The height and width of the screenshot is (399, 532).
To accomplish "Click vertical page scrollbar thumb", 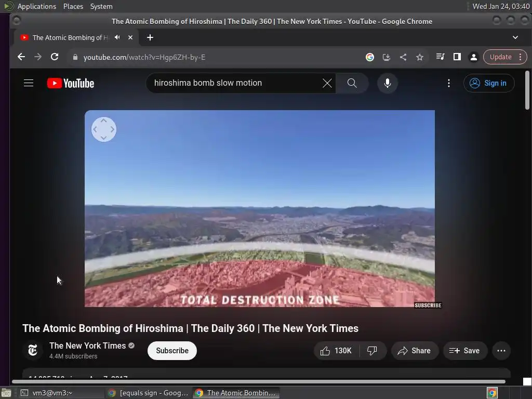I will (527, 90).
